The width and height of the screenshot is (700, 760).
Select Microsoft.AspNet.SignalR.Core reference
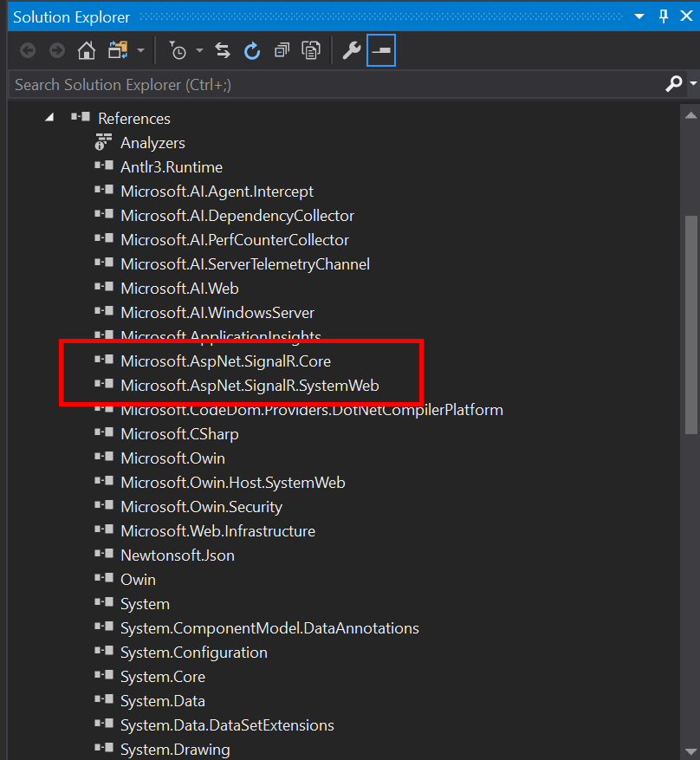click(226, 361)
